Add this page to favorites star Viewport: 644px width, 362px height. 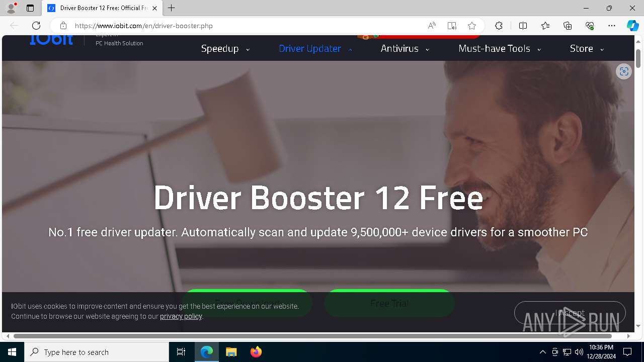471,26
